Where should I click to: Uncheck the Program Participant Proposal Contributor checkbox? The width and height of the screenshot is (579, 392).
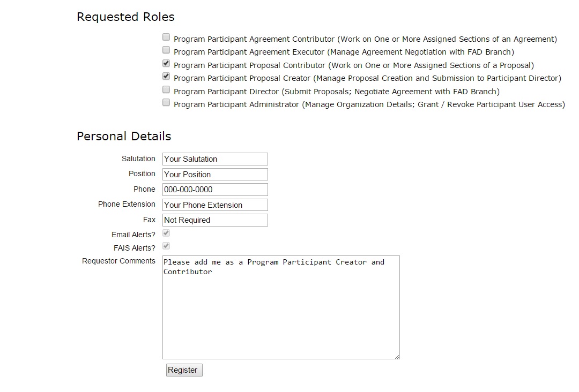click(166, 64)
